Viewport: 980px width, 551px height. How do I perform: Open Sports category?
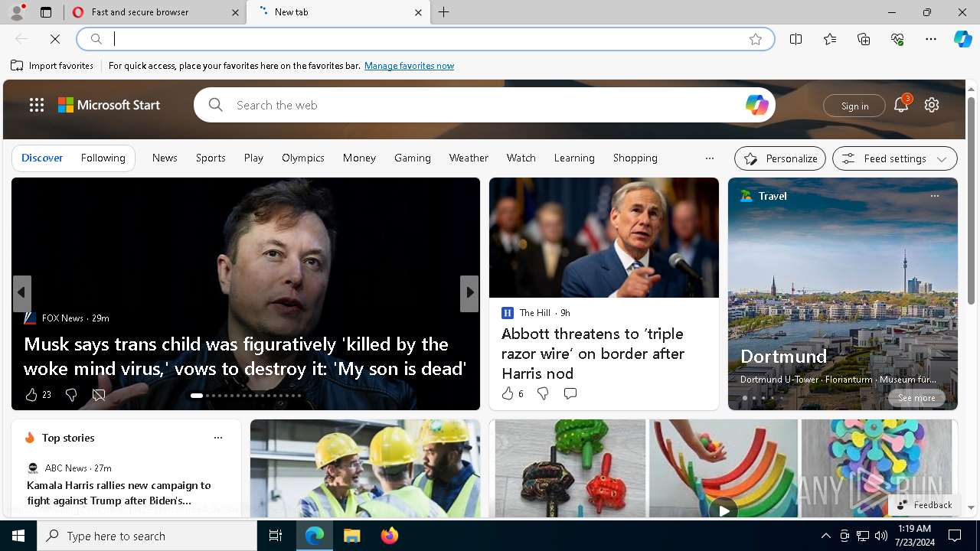pos(211,158)
